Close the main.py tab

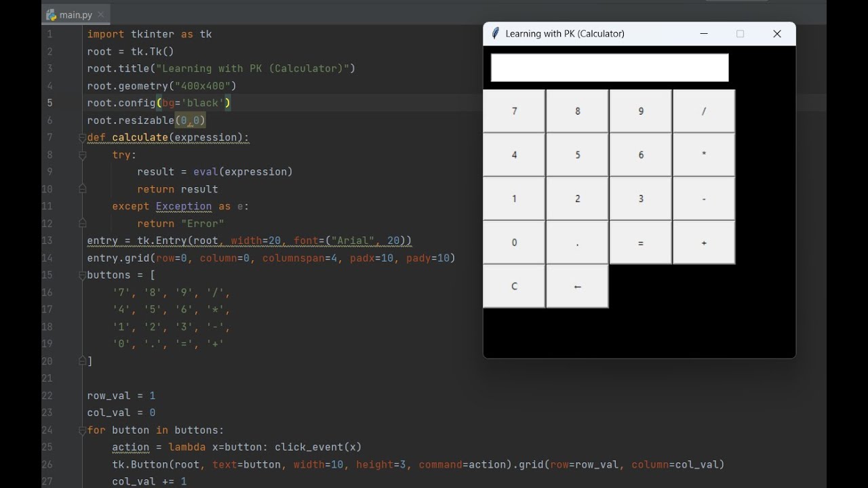point(101,14)
